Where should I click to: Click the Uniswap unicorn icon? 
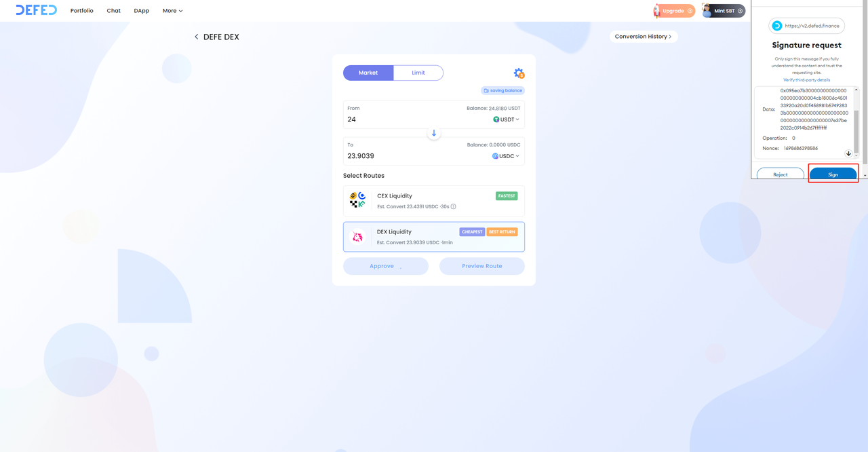pyautogui.click(x=357, y=237)
